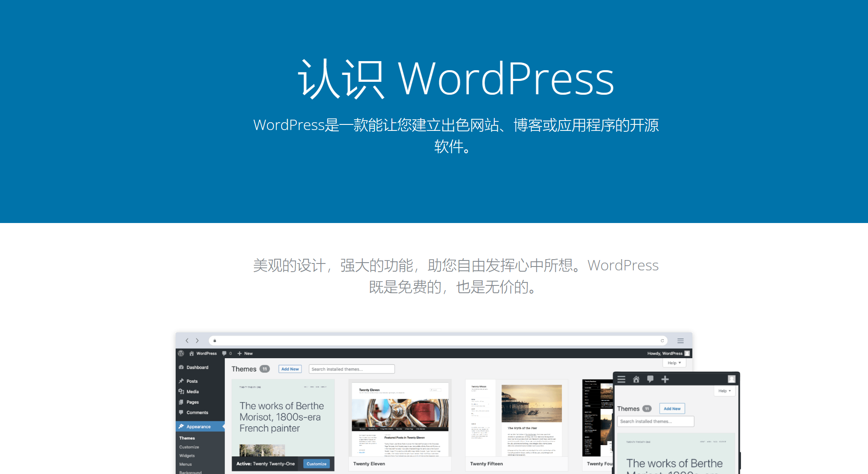Click the plus New item in desktop admin bar
Screen dimensions: 868x474
pos(245,353)
